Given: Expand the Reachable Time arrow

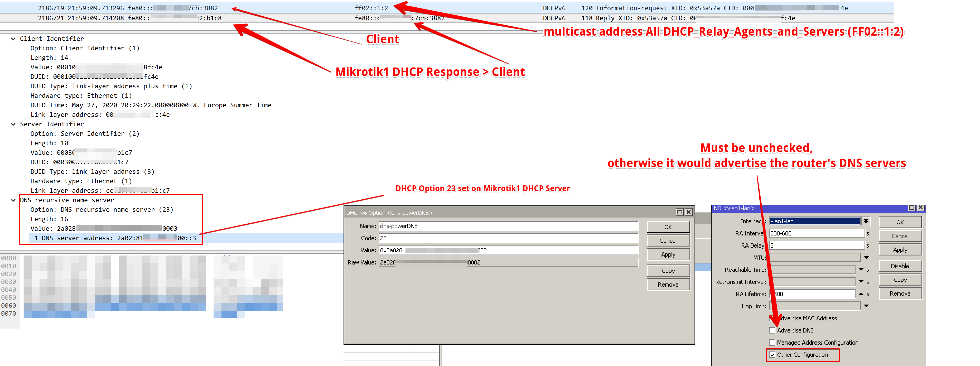Looking at the screenshot, I should tap(861, 270).
